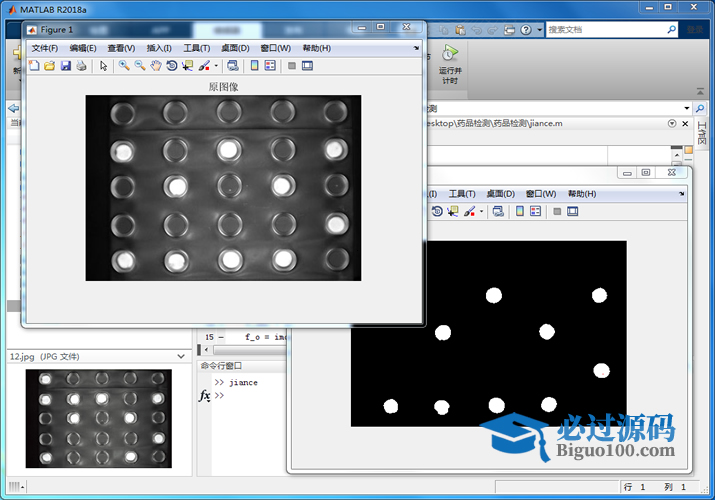Click the Save Figure floppy disk icon

point(66,66)
